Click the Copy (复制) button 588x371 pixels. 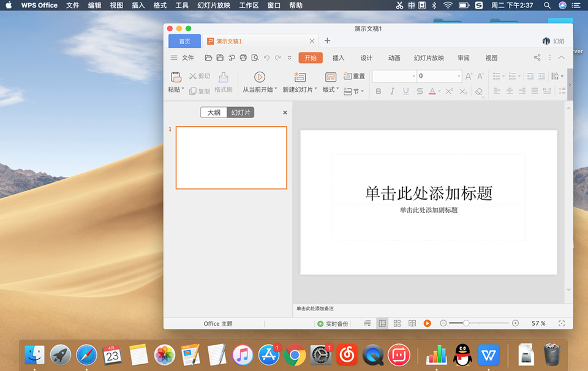pyautogui.click(x=200, y=91)
